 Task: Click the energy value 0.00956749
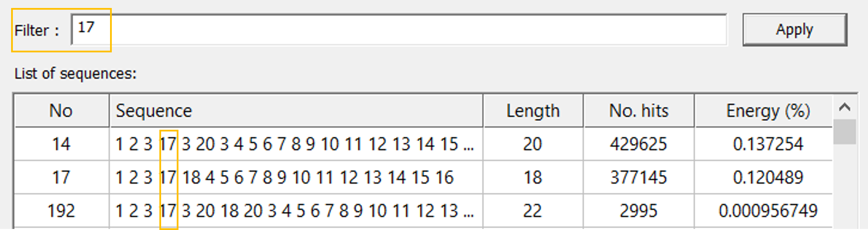pyautogui.click(x=768, y=211)
